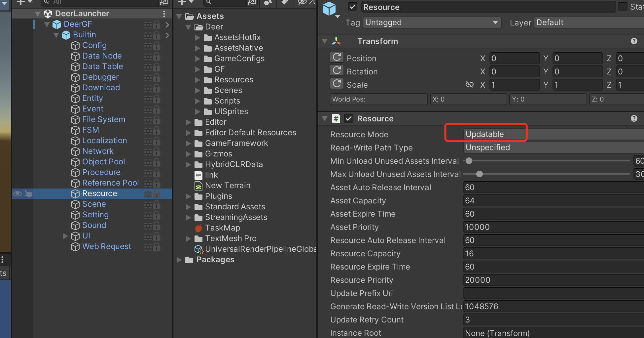The width and height of the screenshot is (644, 338).
Task: Click the New Terrain asset icon
Action: click(x=198, y=186)
